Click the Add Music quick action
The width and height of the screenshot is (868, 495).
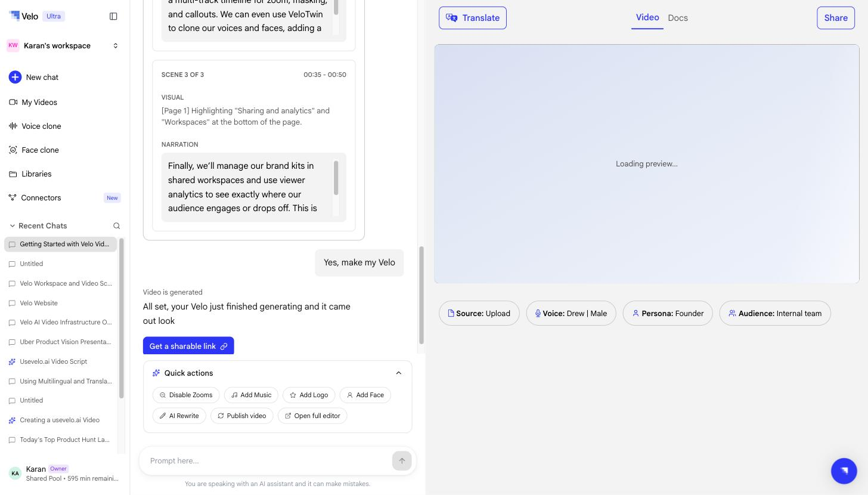point(252,395)
